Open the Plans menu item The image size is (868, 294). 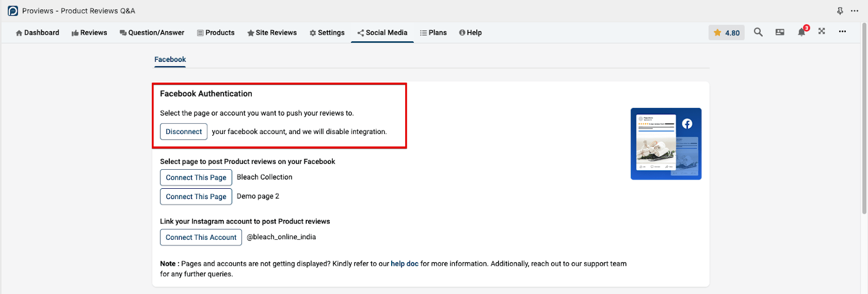[x=433, y=33]
